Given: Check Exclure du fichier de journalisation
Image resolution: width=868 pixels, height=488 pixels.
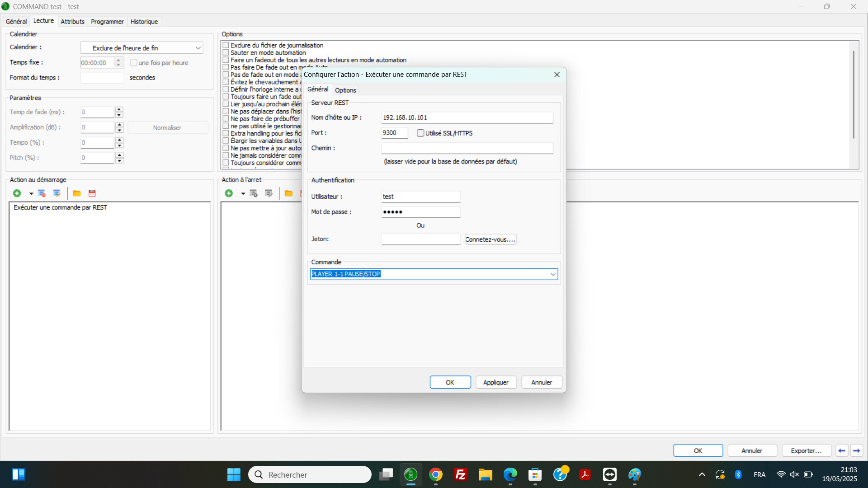Looking at the screenshot, I should pos(226,45).
